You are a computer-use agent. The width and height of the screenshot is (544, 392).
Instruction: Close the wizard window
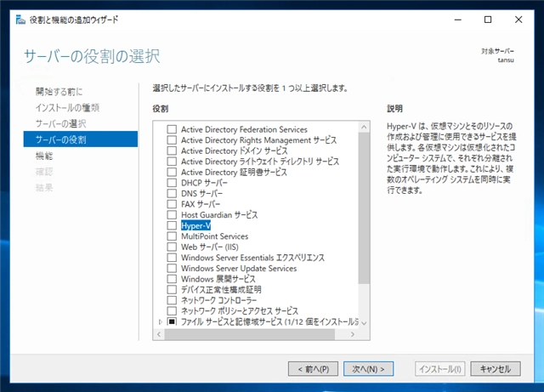(518, 20)
